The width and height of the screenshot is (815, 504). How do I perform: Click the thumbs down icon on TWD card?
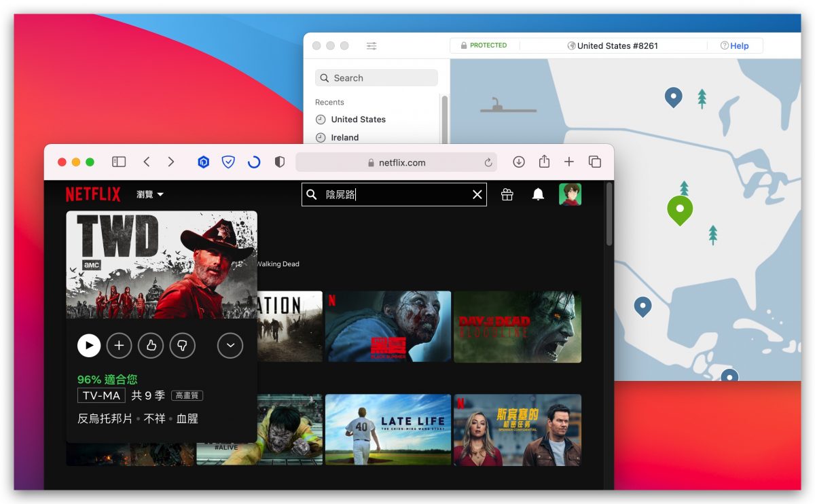coord(182,346)
